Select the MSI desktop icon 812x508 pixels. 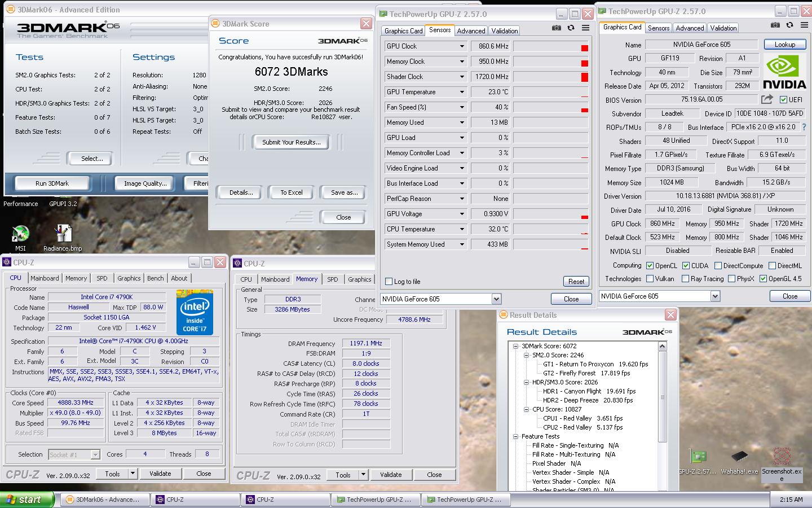click(x=20, y=237)
